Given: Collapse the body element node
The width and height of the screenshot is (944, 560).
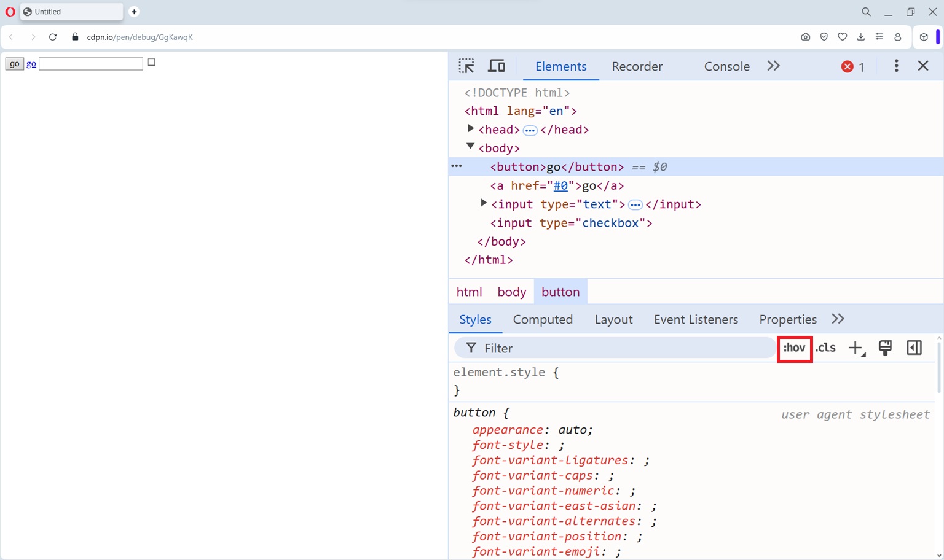Looking at the screenshot, I should 471,147.
